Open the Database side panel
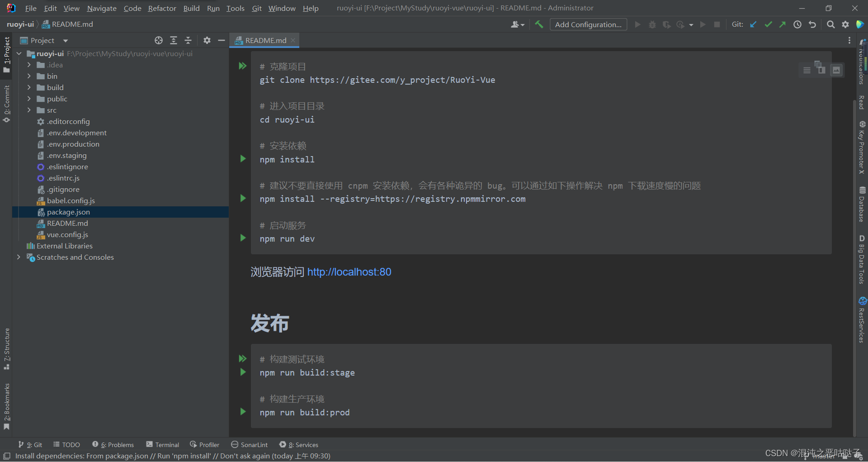 (x=862, y=204)
